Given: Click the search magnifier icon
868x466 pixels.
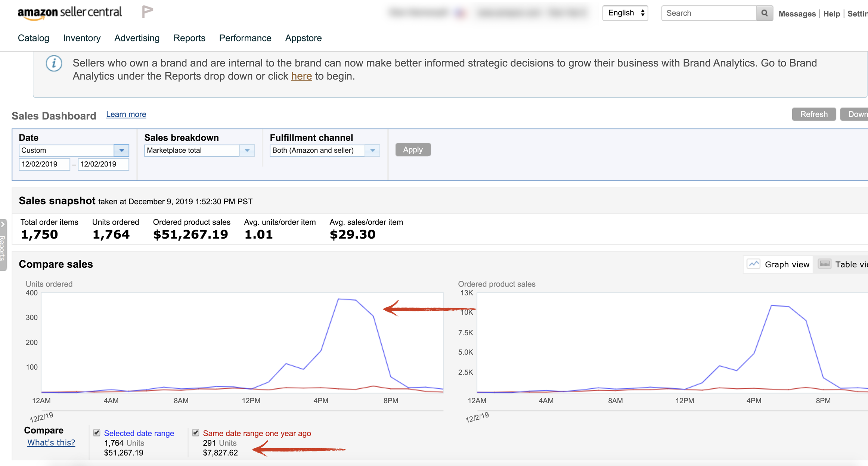Looking at the screenshot, I should (x=765, y=13).
